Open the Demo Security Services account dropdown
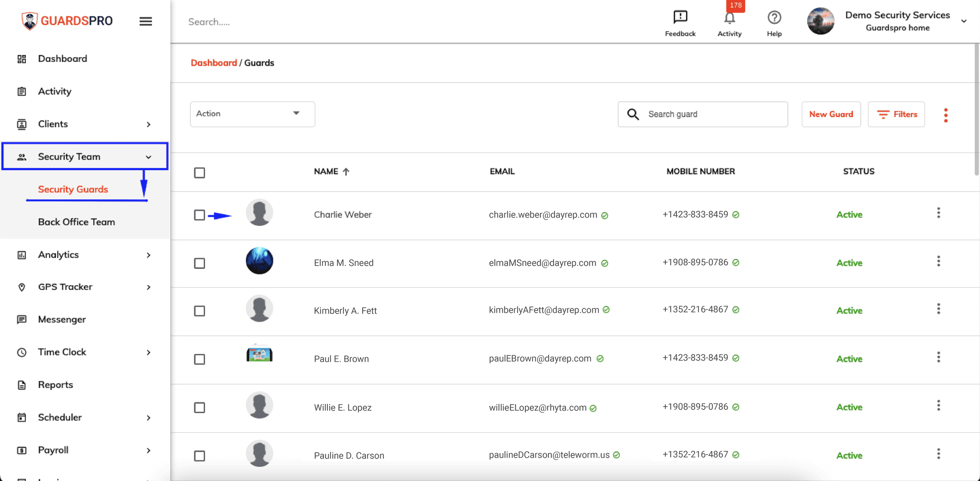The width and height of the screenshot is (980, 481). [x=897, y=21]
